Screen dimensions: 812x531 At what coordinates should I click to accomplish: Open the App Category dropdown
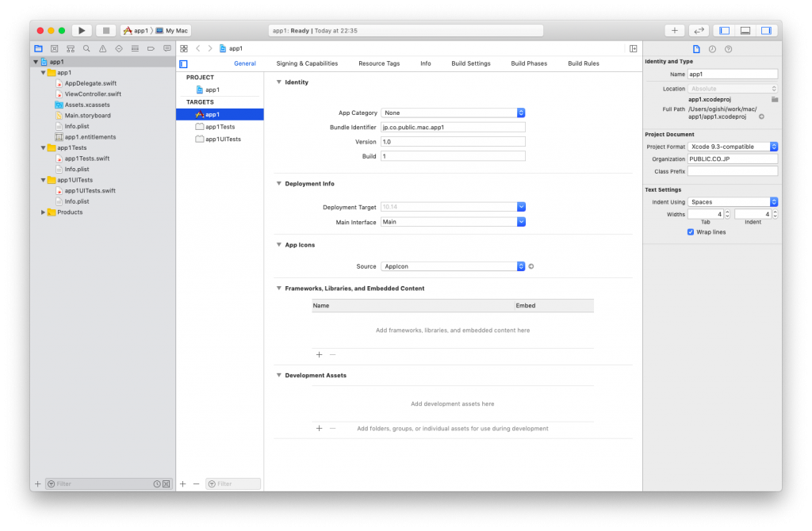pos(453,113)
